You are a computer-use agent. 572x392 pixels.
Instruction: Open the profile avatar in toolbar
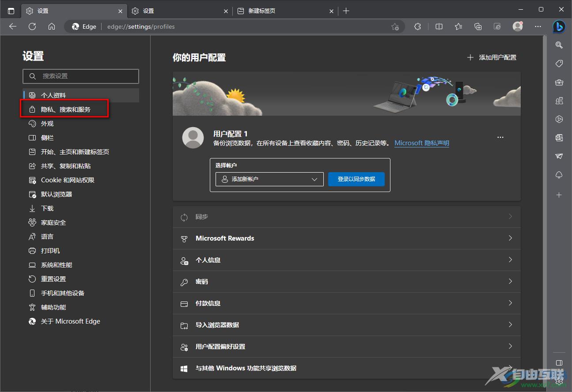click(x=518, y=26)
